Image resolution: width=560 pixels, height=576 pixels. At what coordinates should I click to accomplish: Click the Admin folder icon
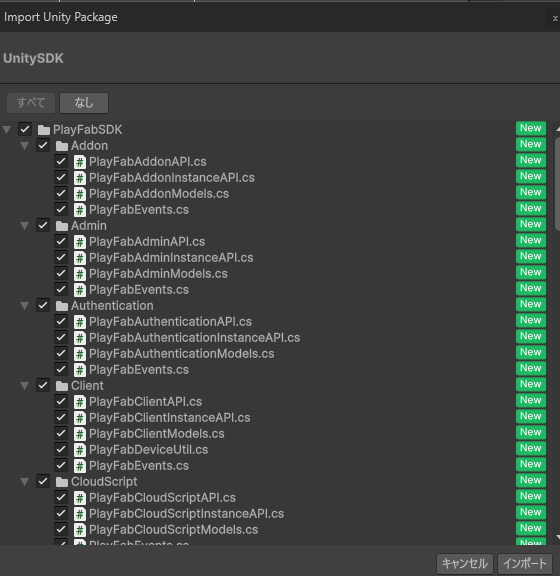click(62, 226)
